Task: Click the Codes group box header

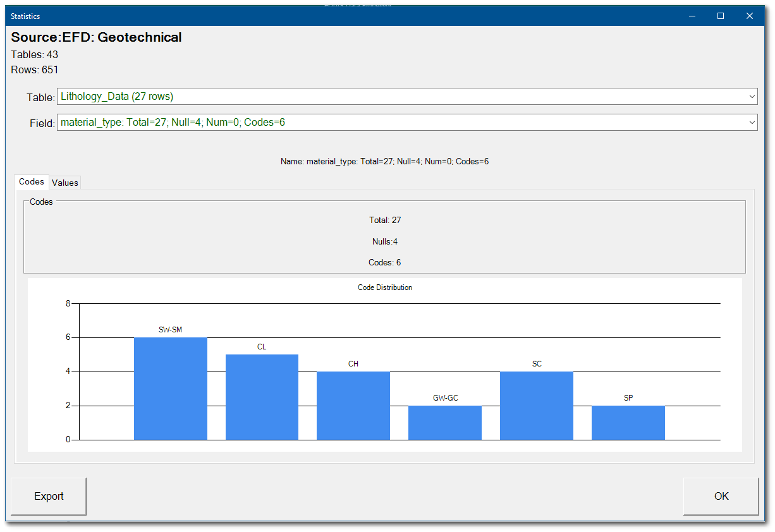Action: 40,202
